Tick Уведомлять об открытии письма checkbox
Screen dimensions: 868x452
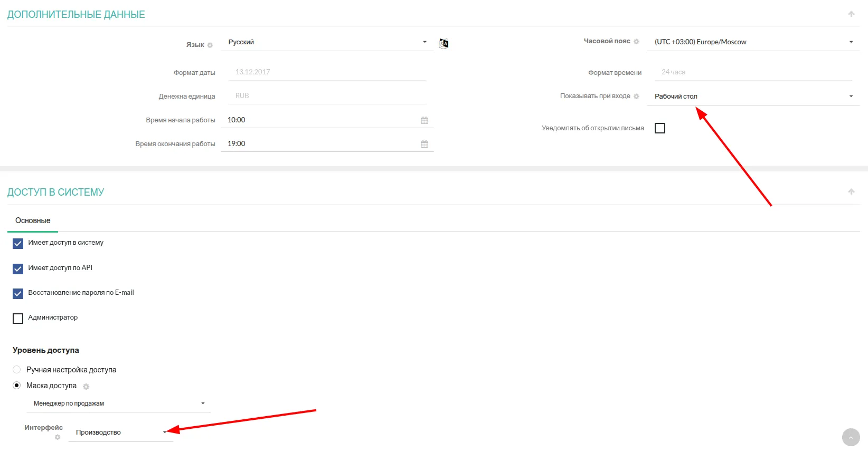660,128
